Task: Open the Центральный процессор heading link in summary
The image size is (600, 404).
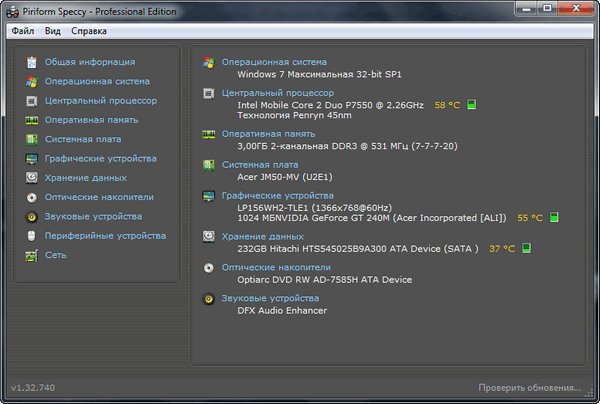Action: point(278,93)
